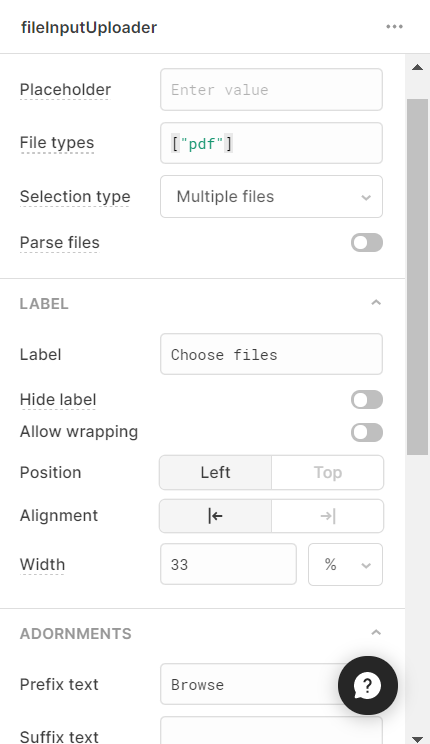430x744 pixels.
Task: Open the three-dot options menu for fileInputUploader
Action: (394, 27)
